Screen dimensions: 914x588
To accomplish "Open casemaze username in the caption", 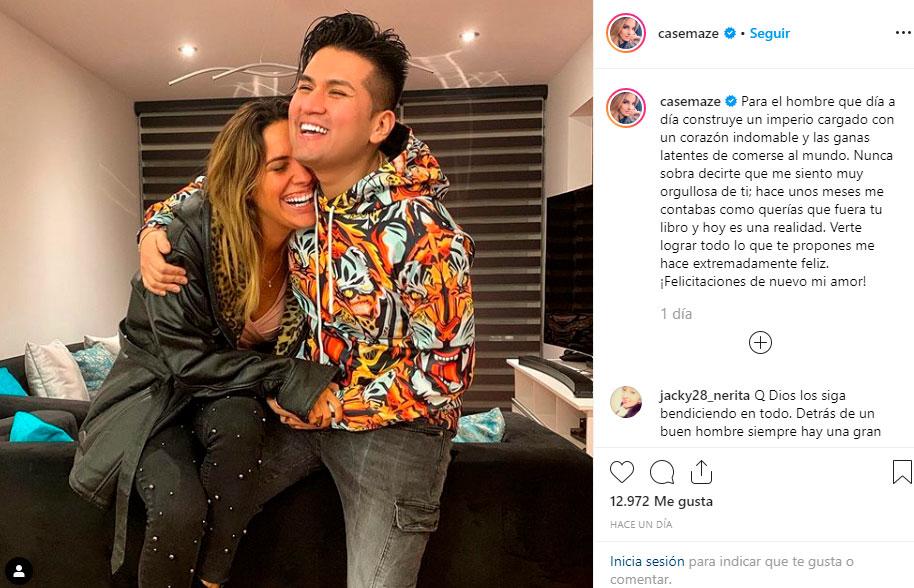I will pyautogui.click(x=690, y=101).
